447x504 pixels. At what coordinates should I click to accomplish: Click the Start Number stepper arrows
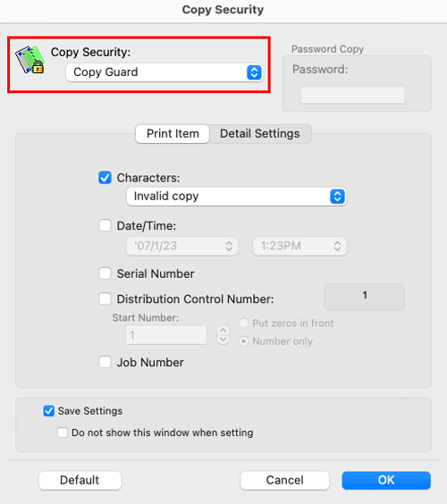[x=223, y=335]
